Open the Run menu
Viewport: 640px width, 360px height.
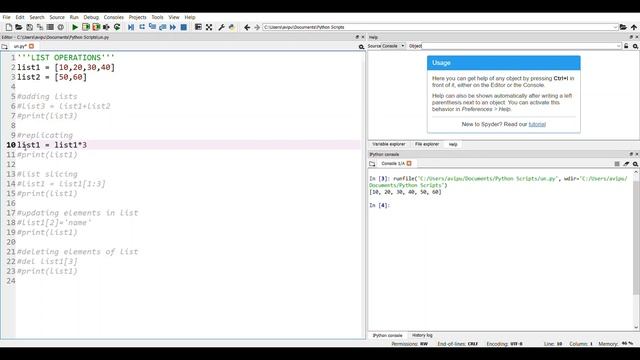(74, 17)
